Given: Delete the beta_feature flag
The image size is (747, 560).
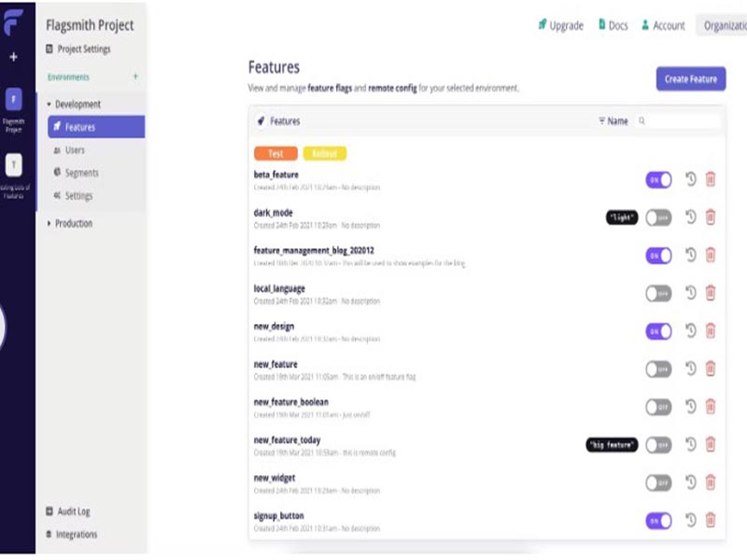Looking at the screenshot, I should coord(710,179).
